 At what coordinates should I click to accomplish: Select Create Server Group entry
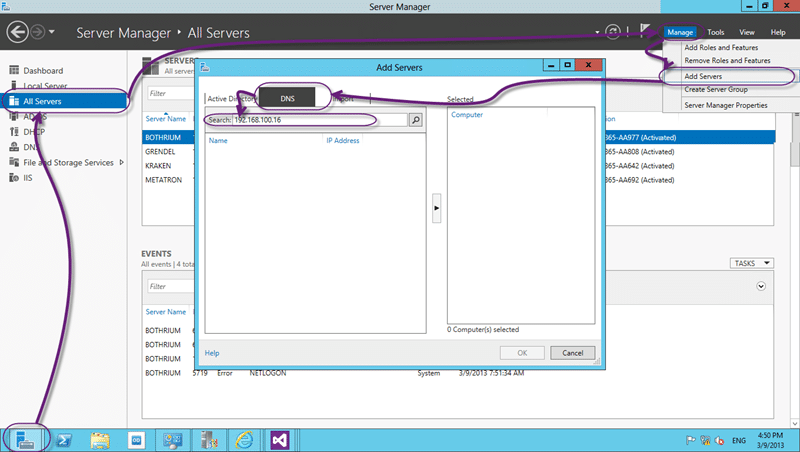pos(716,89)
